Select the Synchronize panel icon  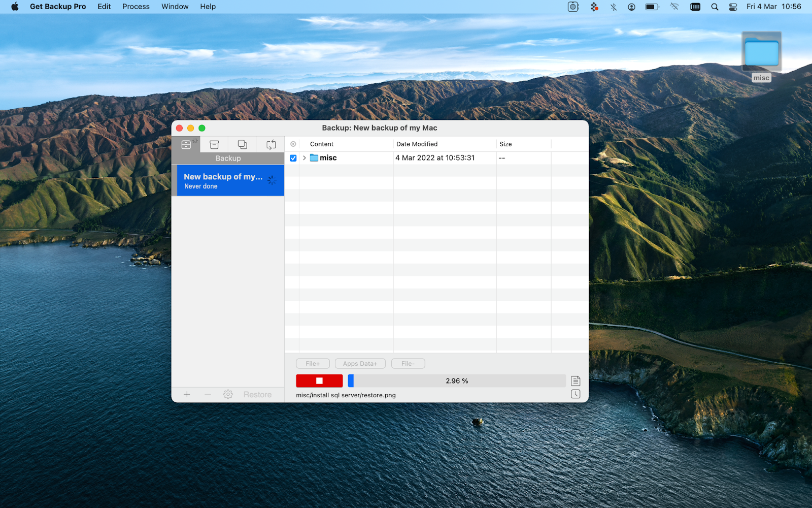pos(270,144)
